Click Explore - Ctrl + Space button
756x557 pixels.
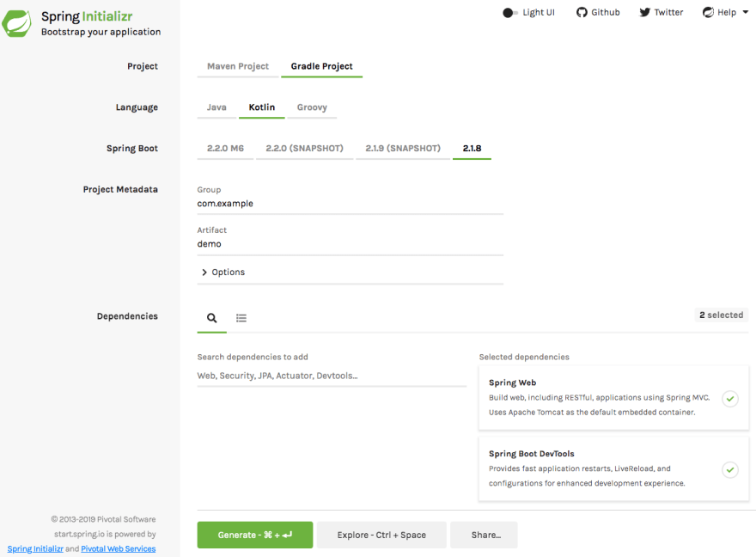381,536
